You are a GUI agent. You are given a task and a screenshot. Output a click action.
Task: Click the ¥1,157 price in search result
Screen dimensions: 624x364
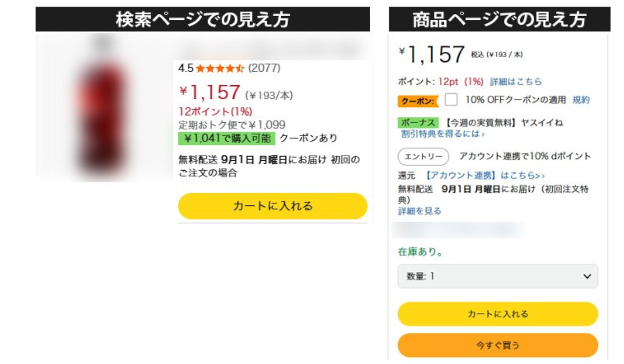point(210,93)
